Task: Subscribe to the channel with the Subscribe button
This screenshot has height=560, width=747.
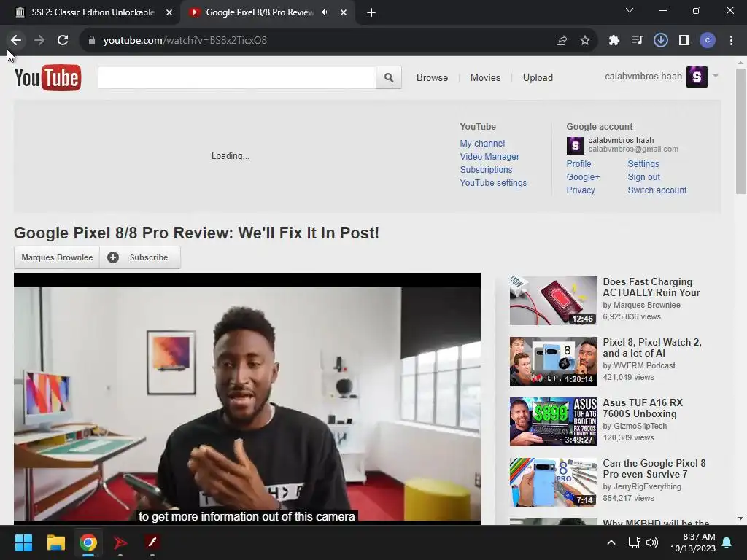Action: 140,257
